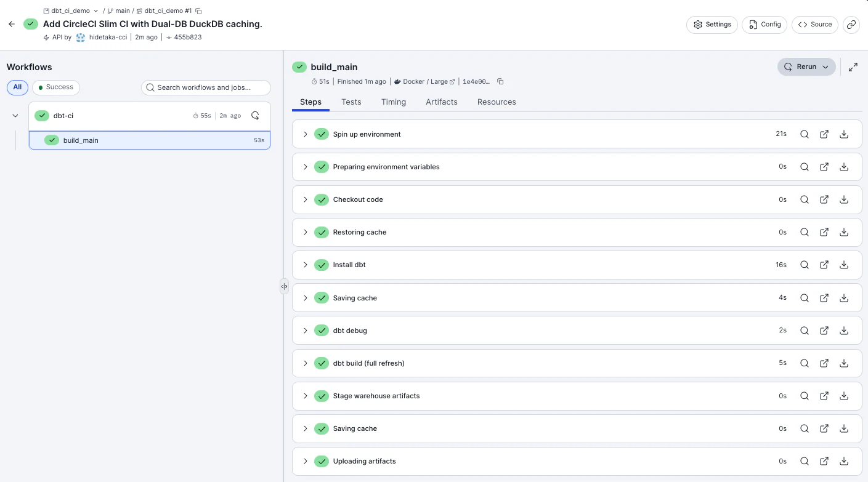Expand the dbt debug step
This screenshot has width=868, height=482.
pyautogui.click(x=305, y=331)
